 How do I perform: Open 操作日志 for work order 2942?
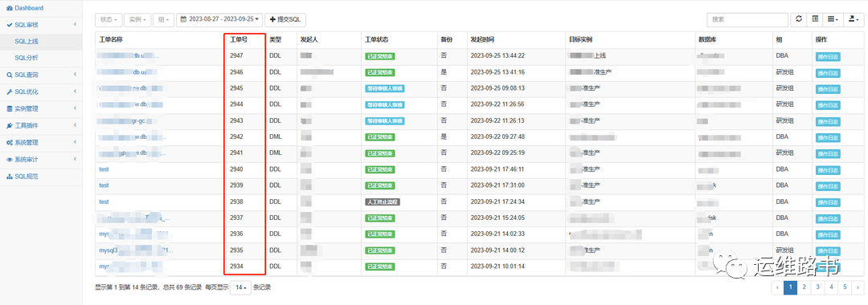828,137
